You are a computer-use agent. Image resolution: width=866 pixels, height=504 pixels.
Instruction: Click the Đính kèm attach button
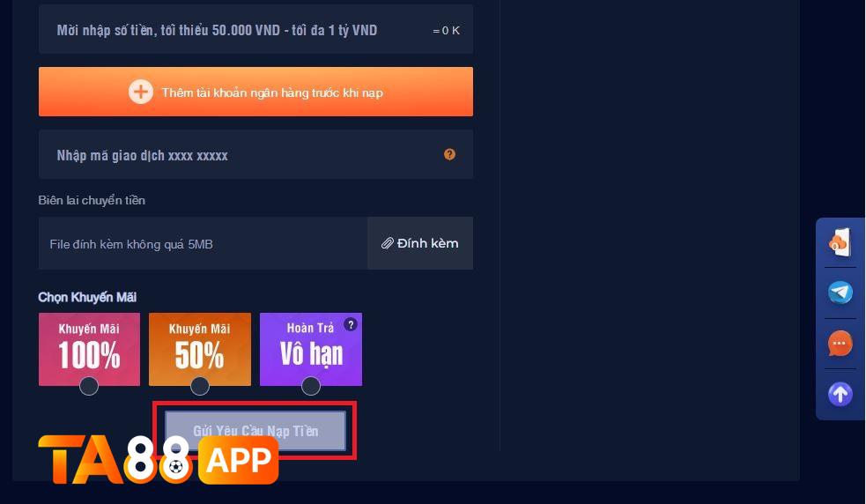pos(420,243)
